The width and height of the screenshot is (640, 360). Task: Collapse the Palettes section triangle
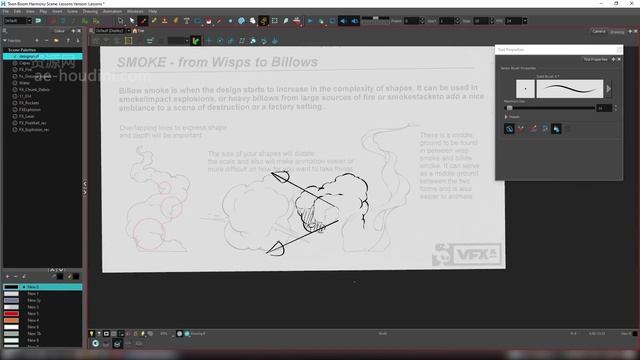pos(5,40)
